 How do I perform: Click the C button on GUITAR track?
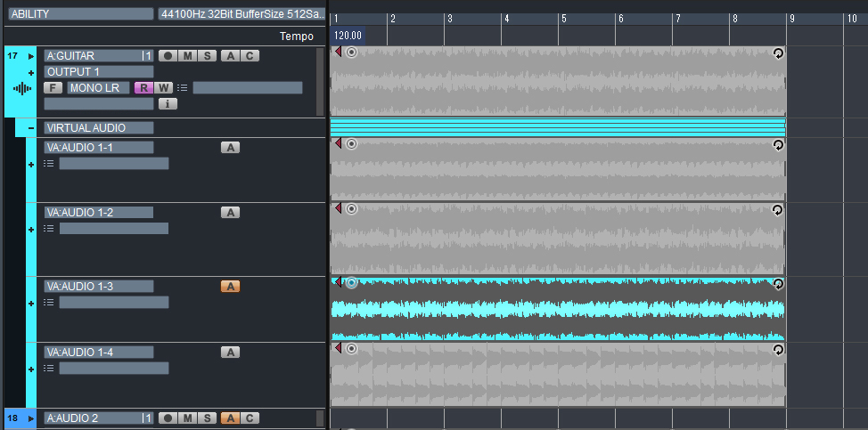[x=250, y=56]
